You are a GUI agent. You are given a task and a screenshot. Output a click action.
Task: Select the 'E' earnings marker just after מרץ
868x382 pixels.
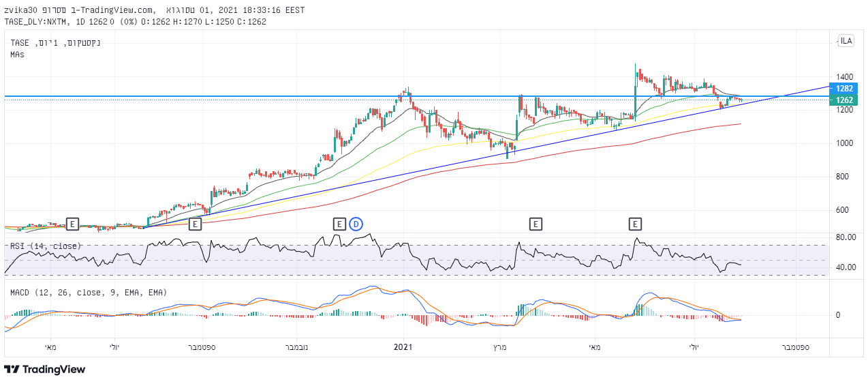[x=536, y=223]
